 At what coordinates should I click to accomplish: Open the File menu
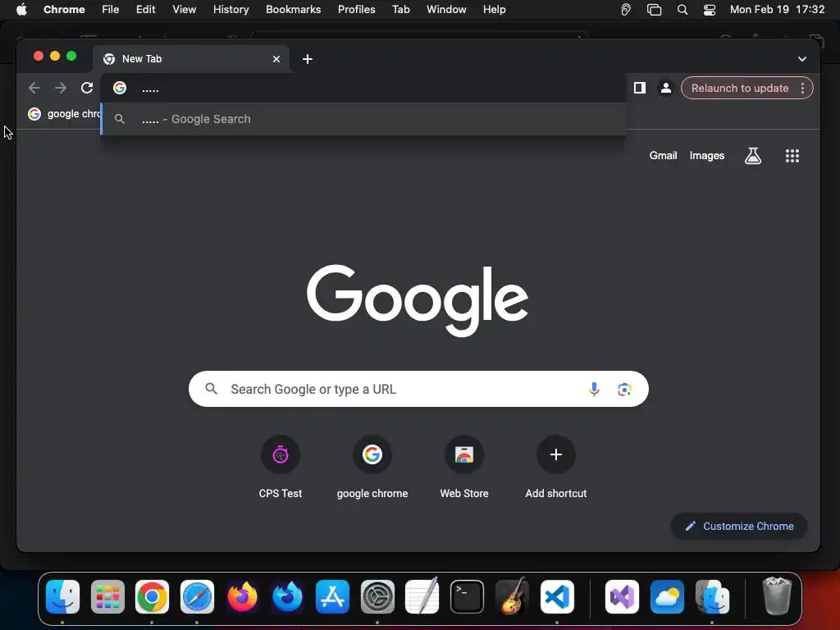111,10
